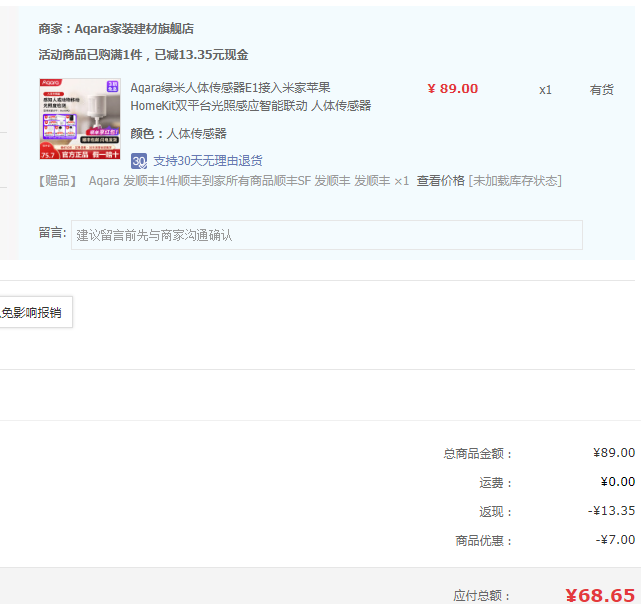
Task: Click 查看价格 for the gift item
Action: point(440,181)
